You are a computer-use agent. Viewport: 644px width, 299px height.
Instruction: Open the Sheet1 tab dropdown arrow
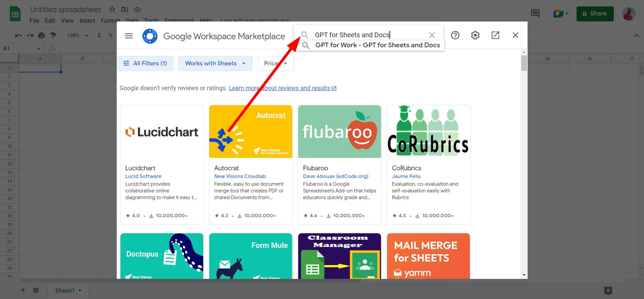pos(80,291)
